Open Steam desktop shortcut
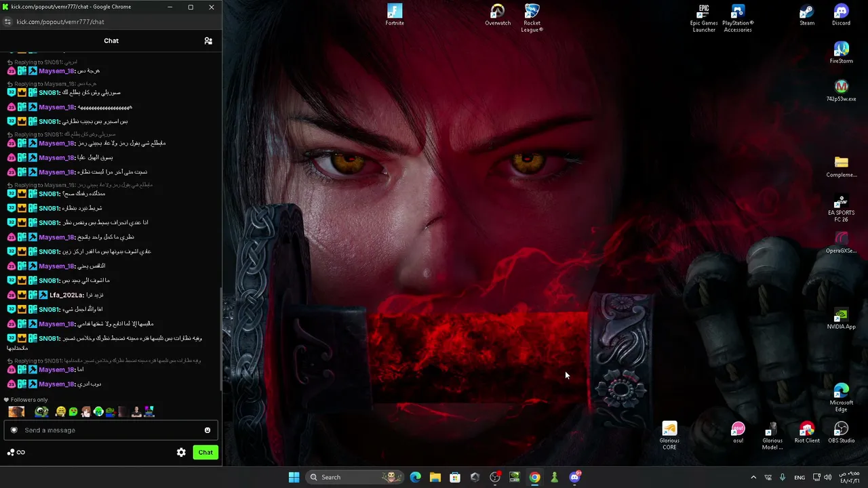 tap(807, 14)
